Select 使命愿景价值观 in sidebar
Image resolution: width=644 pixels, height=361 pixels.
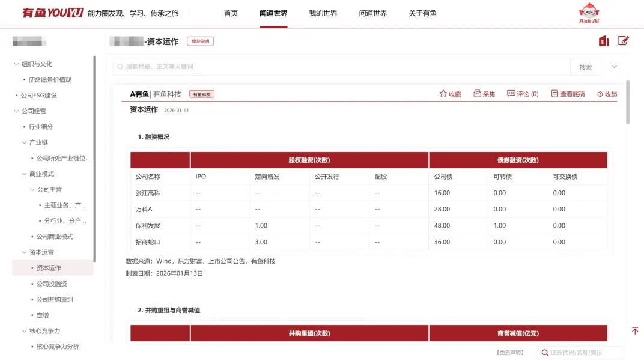click(50, 80)
